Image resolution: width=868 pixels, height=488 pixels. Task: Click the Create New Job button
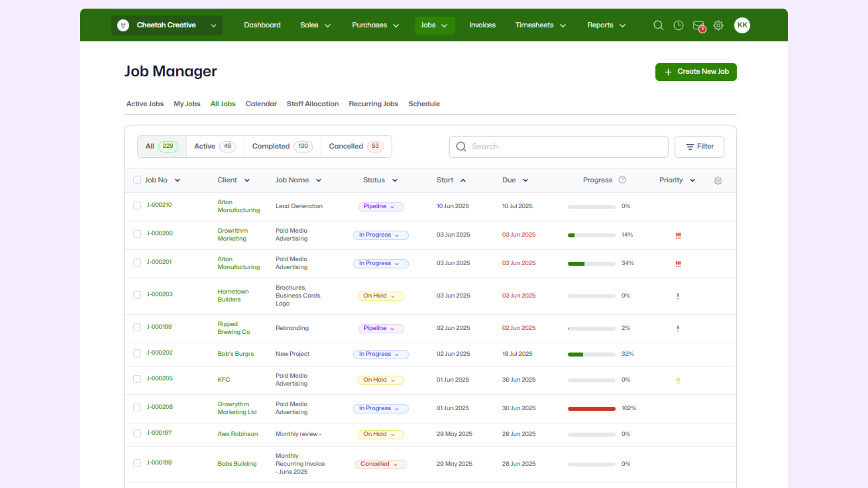(696, 72)
